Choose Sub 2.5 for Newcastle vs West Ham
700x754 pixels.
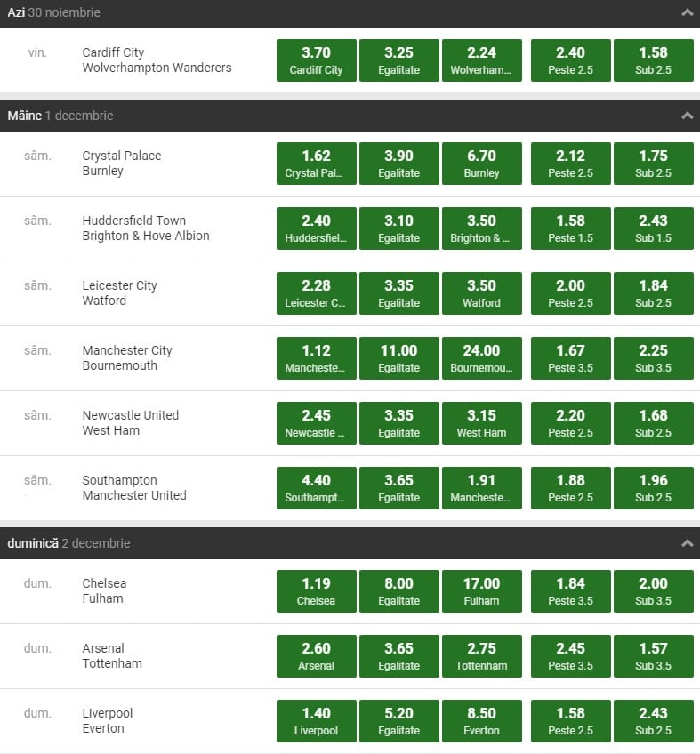tap(653, 423)
